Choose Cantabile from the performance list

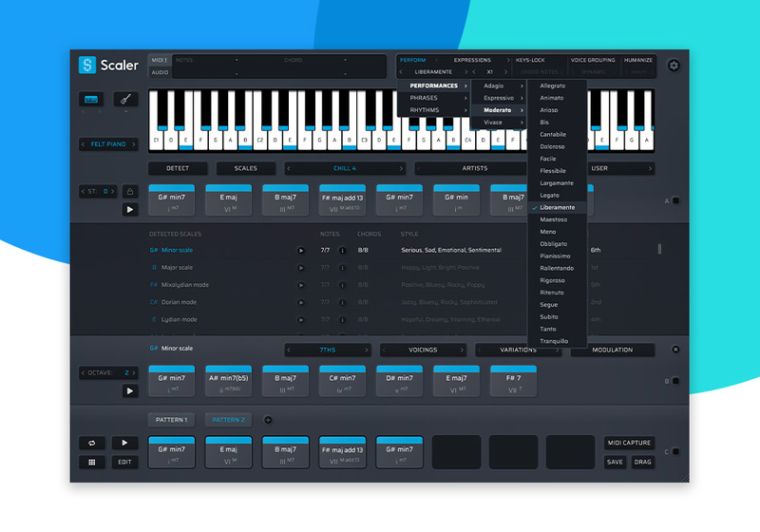pos(558,134)
